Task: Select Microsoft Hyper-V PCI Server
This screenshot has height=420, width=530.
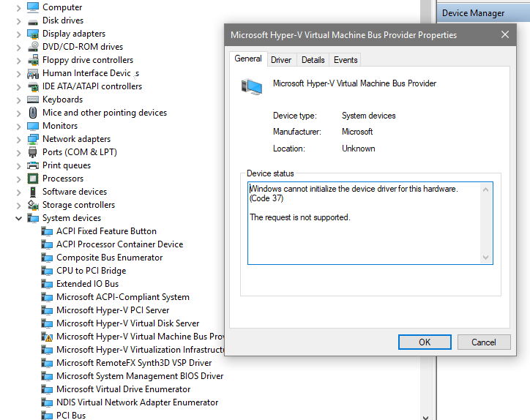Action: (113, 310)
